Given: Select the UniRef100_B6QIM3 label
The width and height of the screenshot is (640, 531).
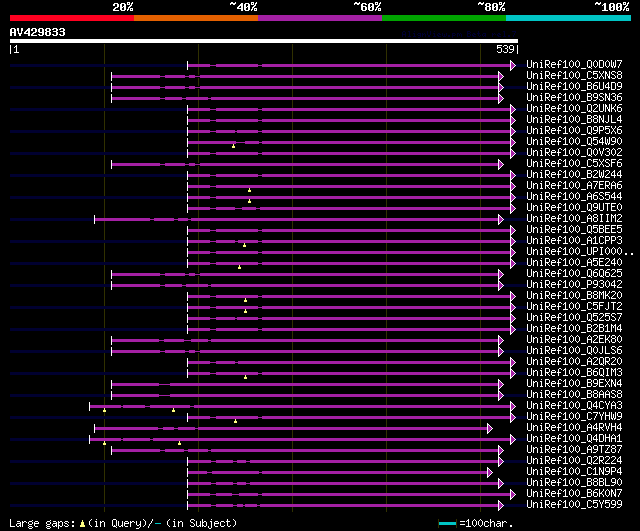Looking at the screenshot, I should (x=574, y=373).
